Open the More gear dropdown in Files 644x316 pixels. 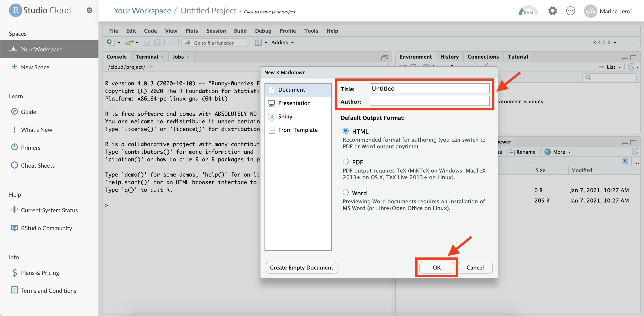tap(557, 152)
